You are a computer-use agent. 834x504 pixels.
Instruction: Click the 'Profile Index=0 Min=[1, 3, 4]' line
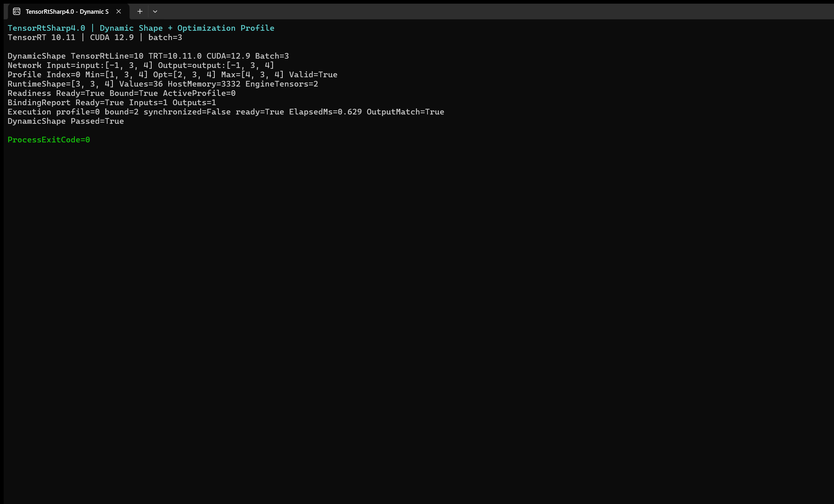172,74
